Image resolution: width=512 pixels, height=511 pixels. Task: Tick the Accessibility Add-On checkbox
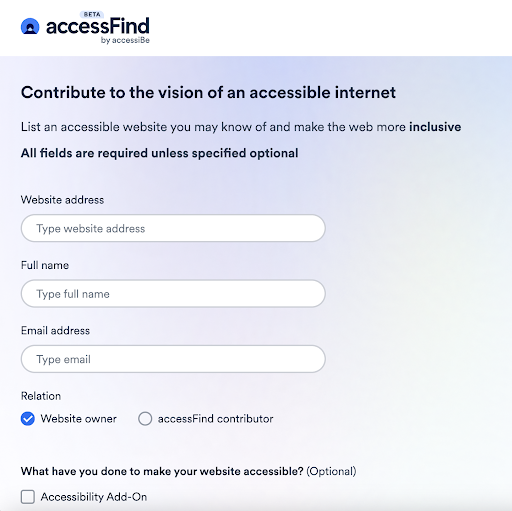(x=28, y=497)
